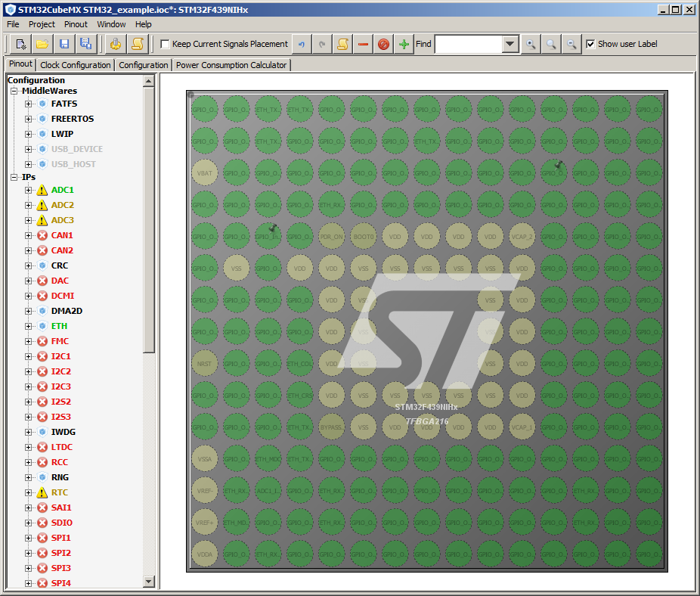Expand the FREERTOS middleware tree node
Image resolution: width=700 pixels, height=596 pixels.
[29, 119]
